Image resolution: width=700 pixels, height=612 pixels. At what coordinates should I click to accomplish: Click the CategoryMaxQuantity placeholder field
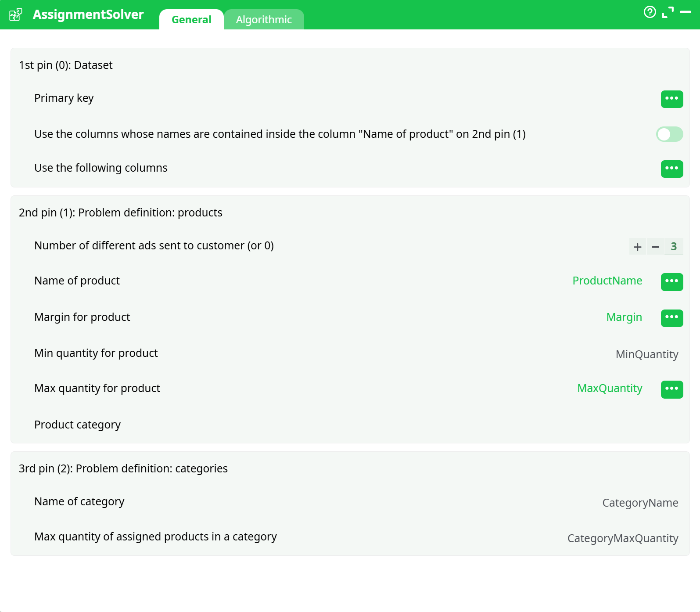coord(622,538)
